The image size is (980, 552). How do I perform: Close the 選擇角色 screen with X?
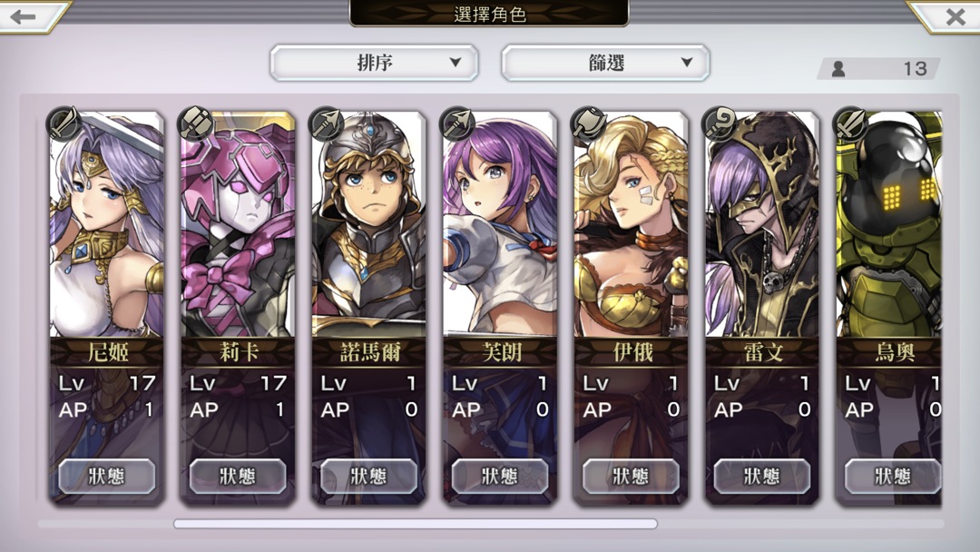[x=955, y=16]
